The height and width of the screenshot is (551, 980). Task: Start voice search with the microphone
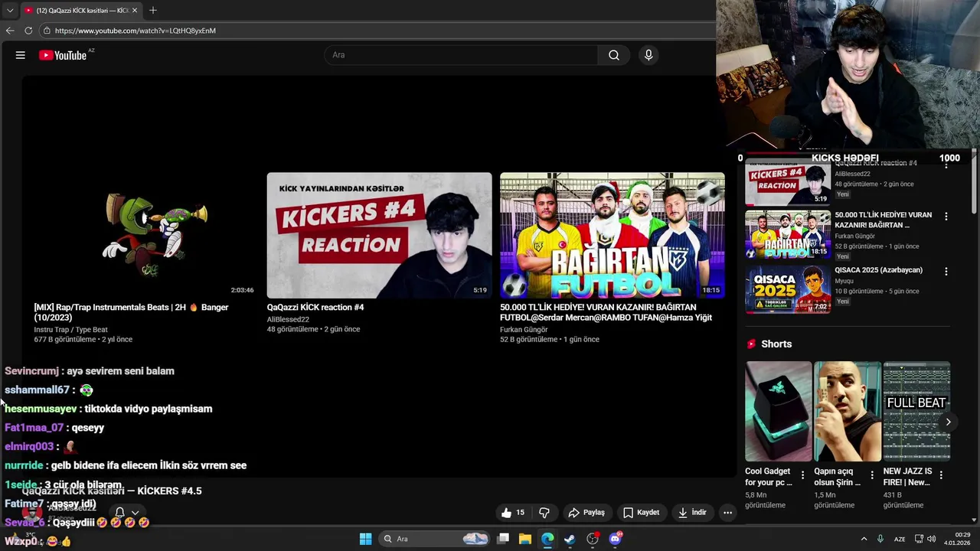coord(648,55)
